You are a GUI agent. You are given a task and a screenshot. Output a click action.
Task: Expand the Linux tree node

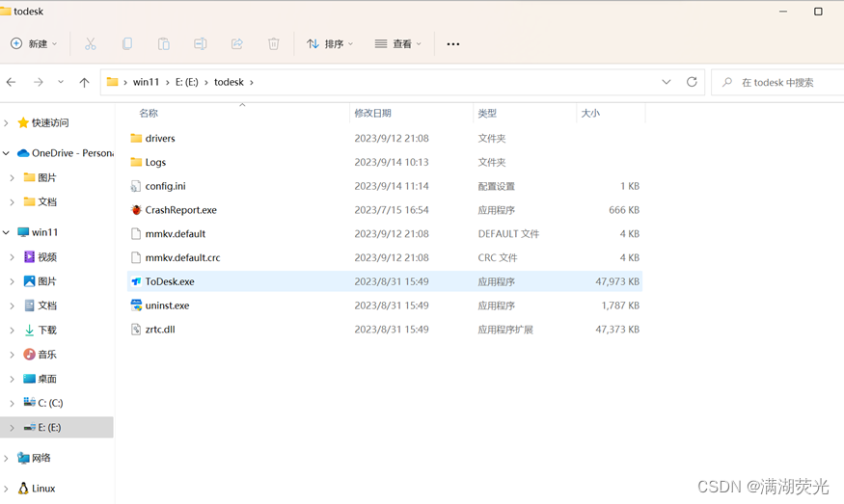6,489
